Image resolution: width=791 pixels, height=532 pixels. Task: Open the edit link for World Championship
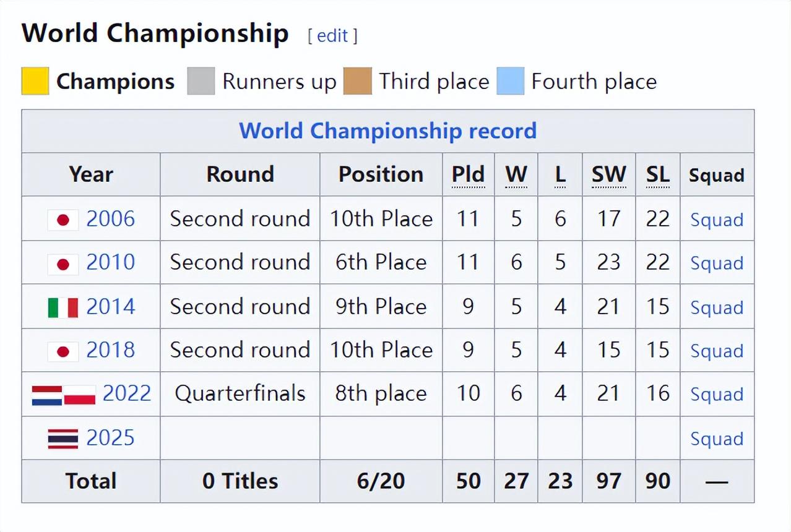(x=332, y=36)
